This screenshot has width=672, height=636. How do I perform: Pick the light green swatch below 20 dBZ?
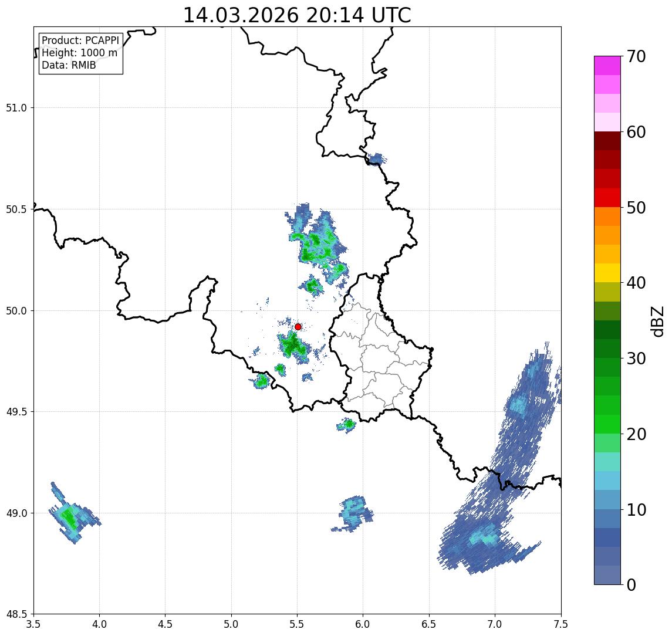click(607, 443)
